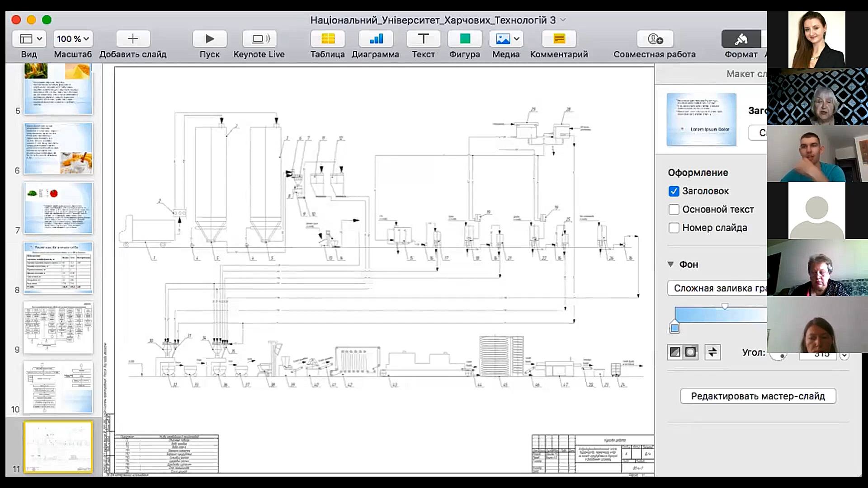Open Совместная работа collaboration icon

coord(655,39)
